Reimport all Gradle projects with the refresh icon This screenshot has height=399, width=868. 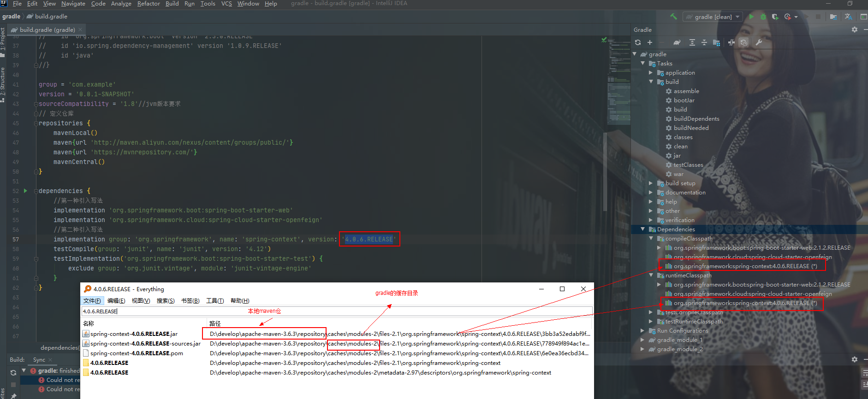click(638, 42)
